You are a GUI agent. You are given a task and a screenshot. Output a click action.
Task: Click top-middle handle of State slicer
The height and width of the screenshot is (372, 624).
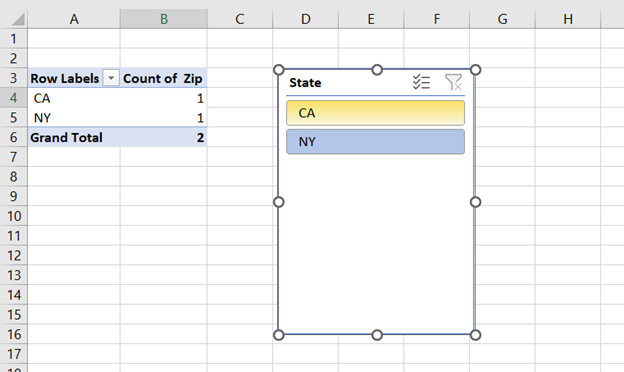377,70
